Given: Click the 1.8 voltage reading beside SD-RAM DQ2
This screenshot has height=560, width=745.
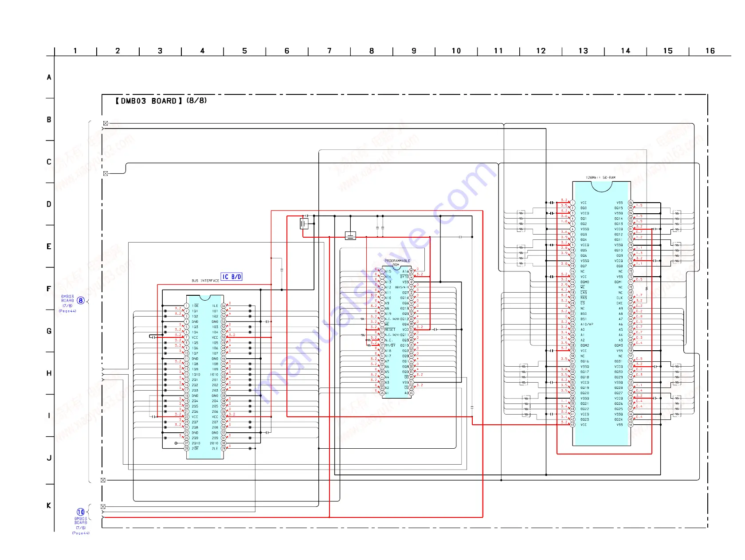Looking at the screenshot, I should [x=564, y=222].
